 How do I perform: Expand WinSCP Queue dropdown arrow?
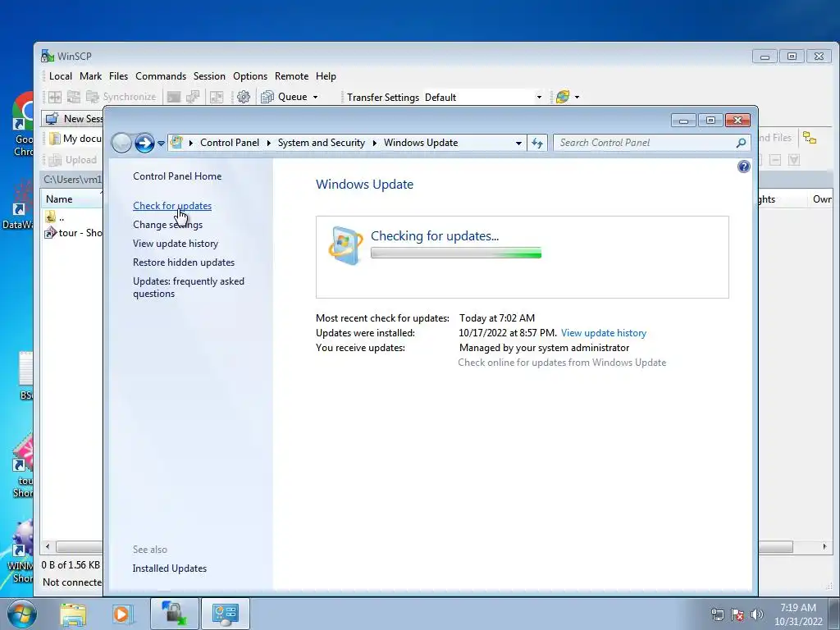[316, 98]
